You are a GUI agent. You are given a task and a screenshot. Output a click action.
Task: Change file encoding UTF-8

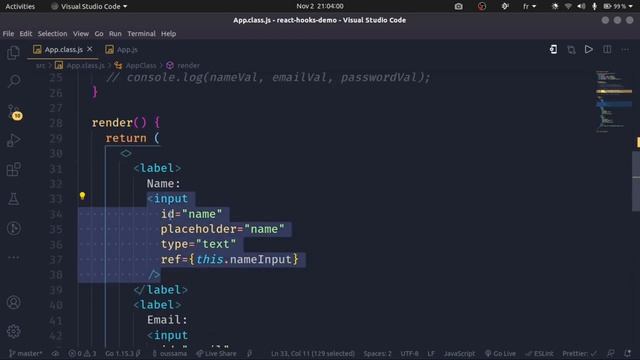[x=409, y=353]
